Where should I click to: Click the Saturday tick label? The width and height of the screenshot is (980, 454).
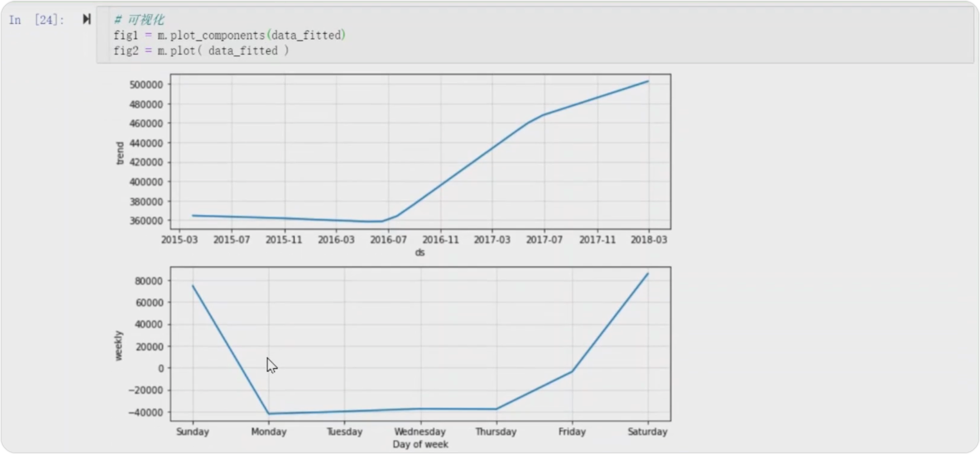click(647, 432)
